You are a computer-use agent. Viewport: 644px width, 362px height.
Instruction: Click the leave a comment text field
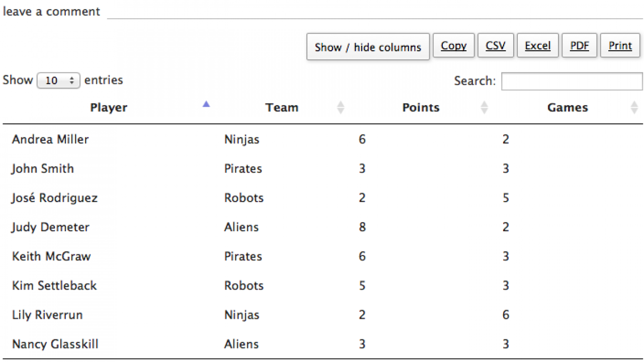375,11
